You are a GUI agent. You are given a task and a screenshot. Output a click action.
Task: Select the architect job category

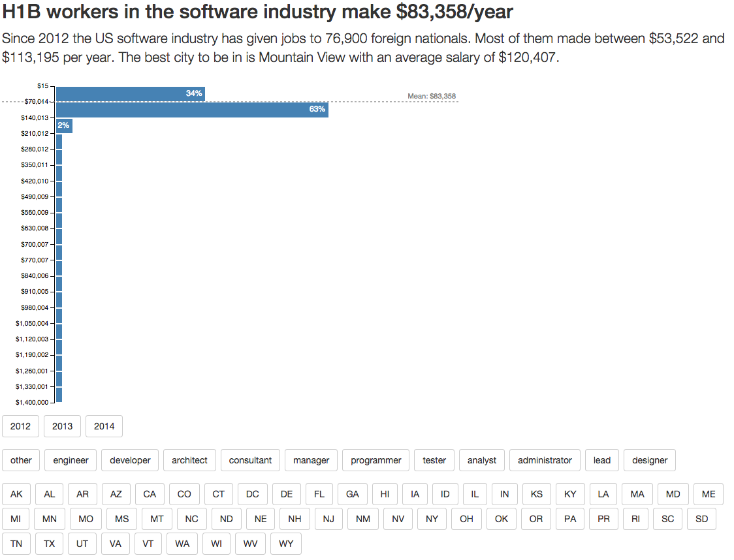pyautogui.click(x=189, y=460)
